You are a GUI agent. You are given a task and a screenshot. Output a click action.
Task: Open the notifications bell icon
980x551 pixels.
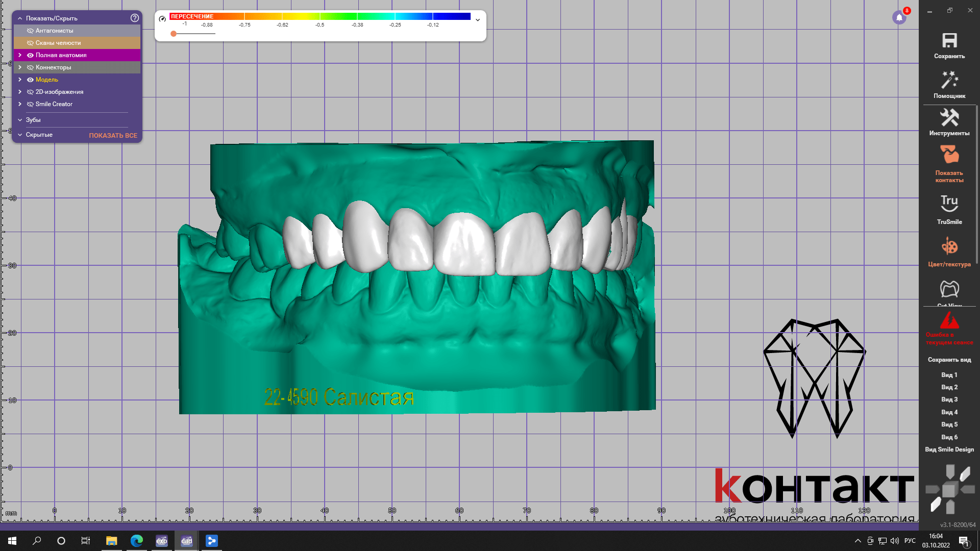pyautogui.click(x=899, y=18)
